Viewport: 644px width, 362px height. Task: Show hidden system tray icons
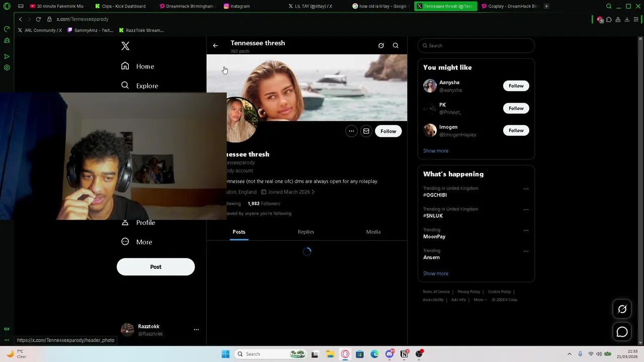pyautogui.click(x=570, y=354)
